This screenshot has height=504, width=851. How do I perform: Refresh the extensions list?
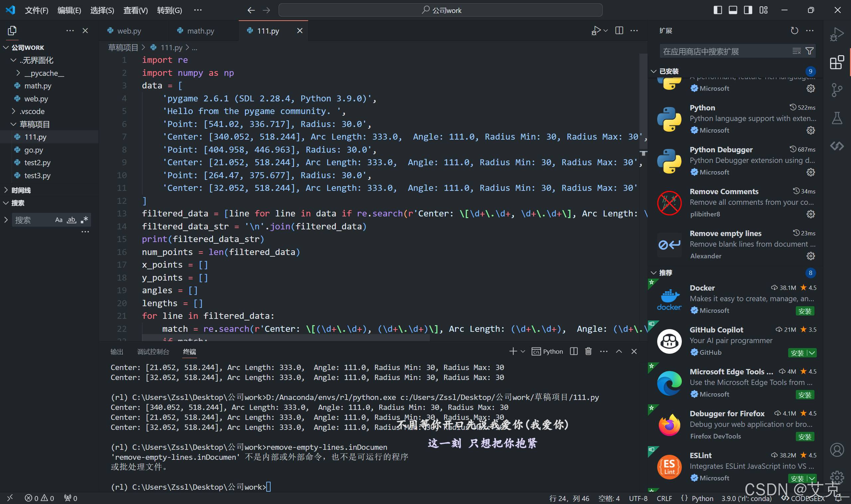click(x=794, y=31)
